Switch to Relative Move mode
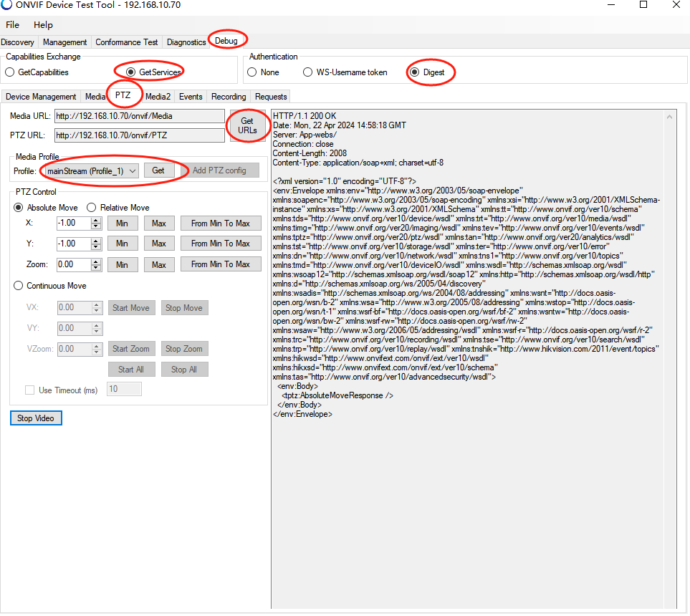 92,208
